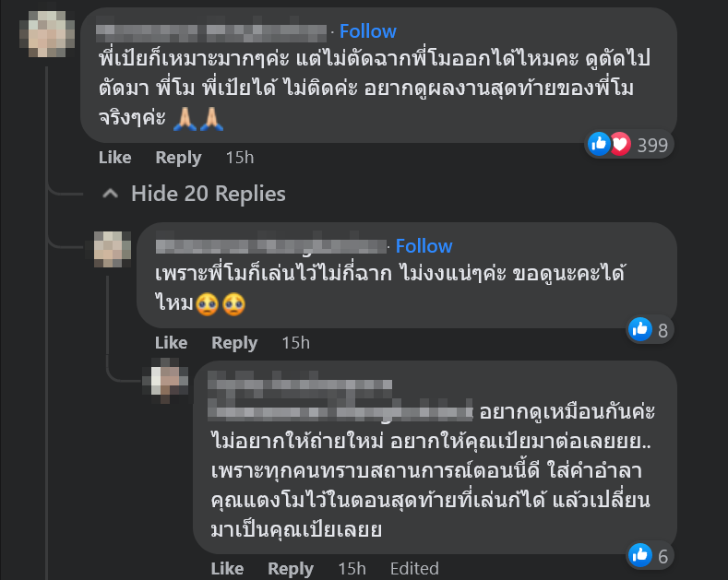728x580 pixels.
Task: Open the third commenter's avatar
Action: 166,381
